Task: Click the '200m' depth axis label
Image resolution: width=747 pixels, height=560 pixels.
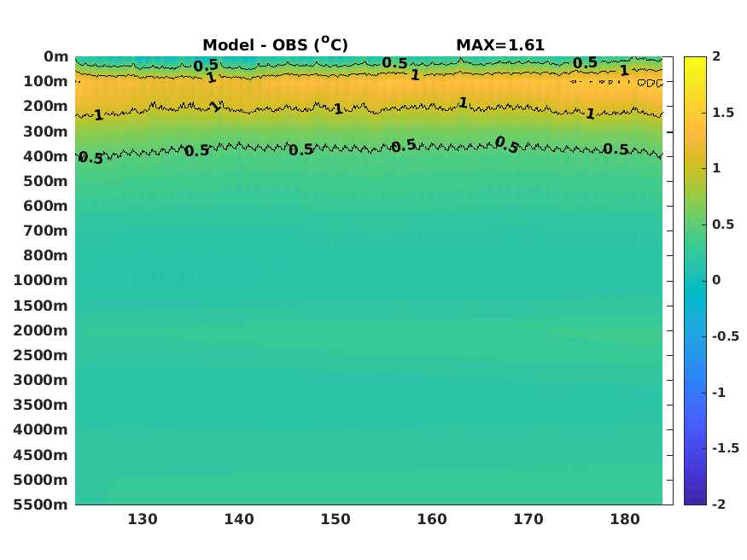Action: (x=46, y=106)
